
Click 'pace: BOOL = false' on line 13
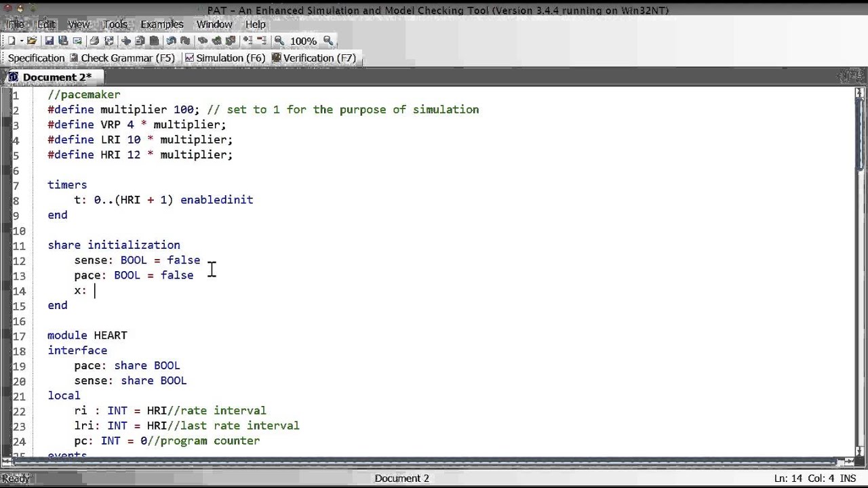tap(134, 275)
